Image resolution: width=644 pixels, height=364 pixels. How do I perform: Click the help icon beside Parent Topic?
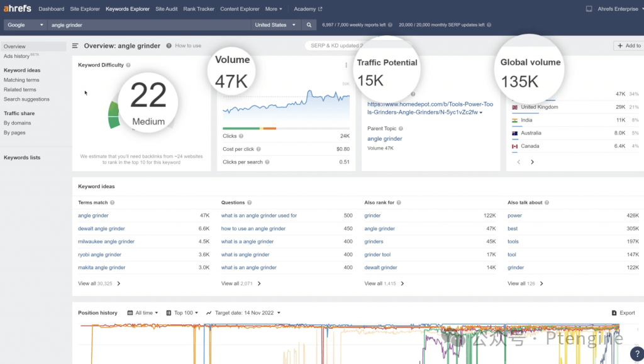coord(402,129)
